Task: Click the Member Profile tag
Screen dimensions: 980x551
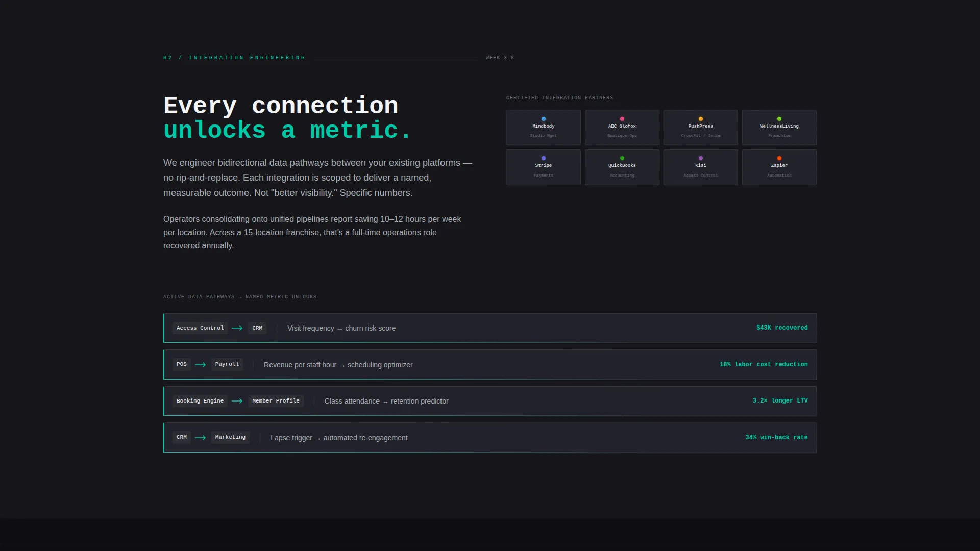Action: tap(276, 401)
